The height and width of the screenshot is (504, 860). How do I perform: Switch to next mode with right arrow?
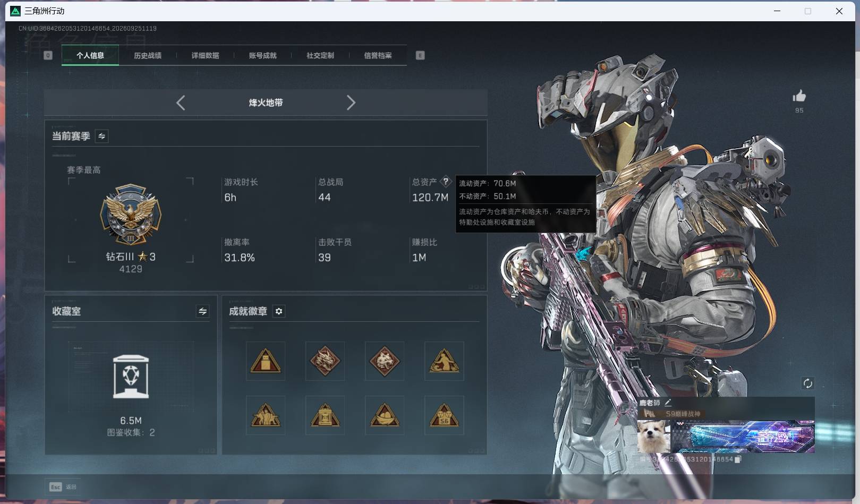(x=351, y=102)
